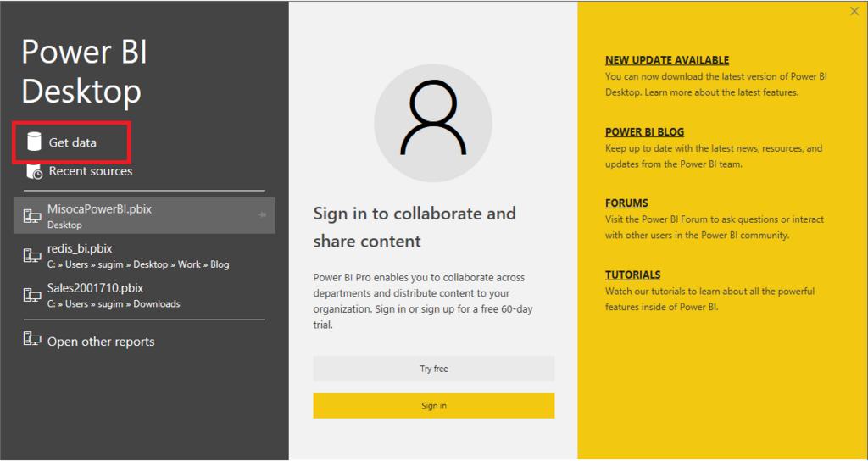
Task: Open the MisocaPowerBI.pbix report
Action: (x=144, y=216)
